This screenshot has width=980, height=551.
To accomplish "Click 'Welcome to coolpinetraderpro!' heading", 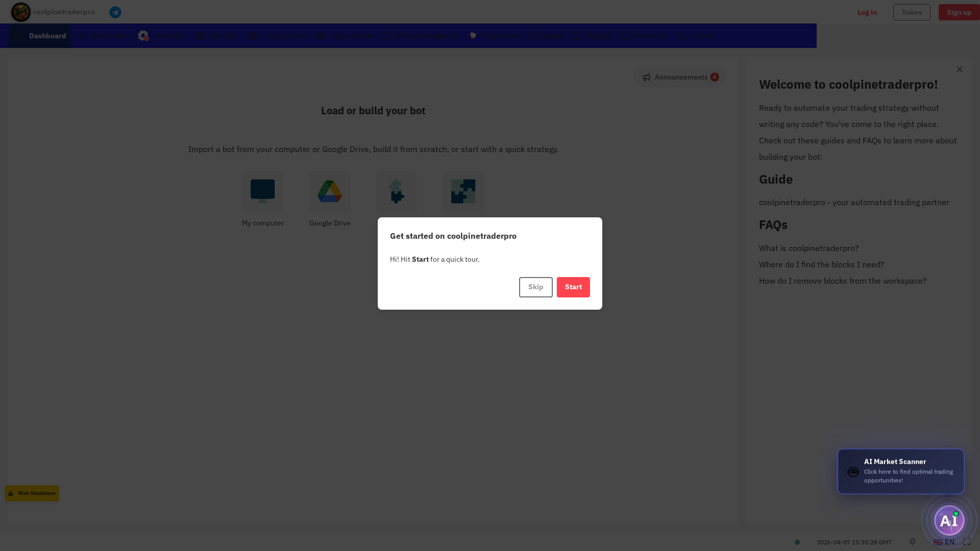I will coord(848,84).
